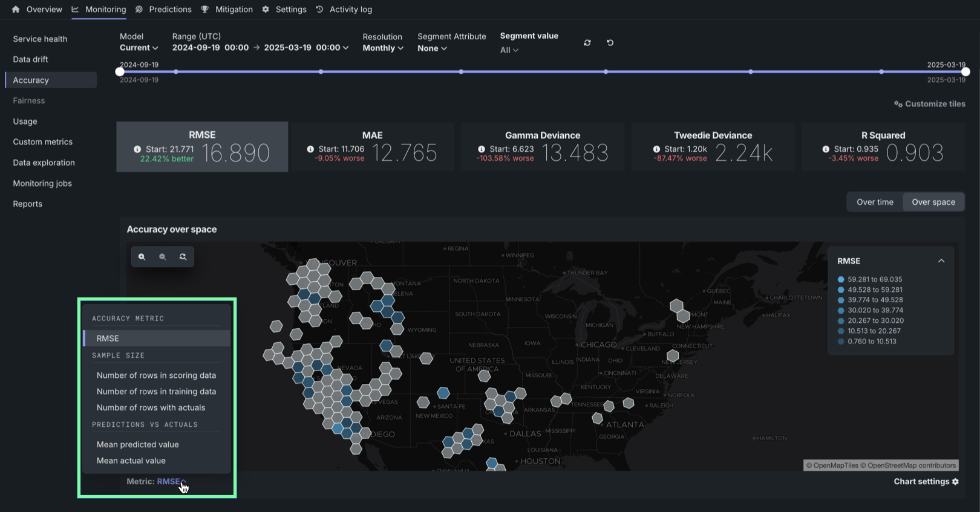Switch view to Over time
This screenshot has height=512, width=980.
(874, 202)
